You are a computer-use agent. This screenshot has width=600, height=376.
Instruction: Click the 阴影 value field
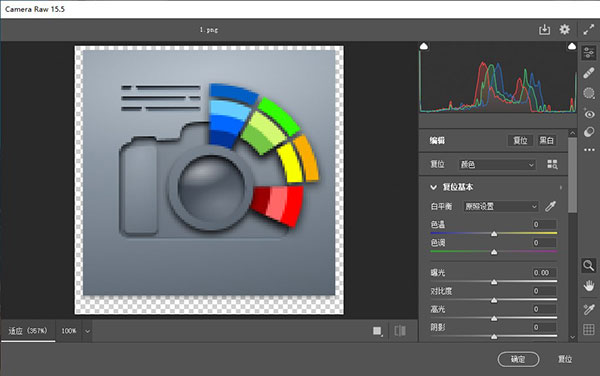coord(545,327)
